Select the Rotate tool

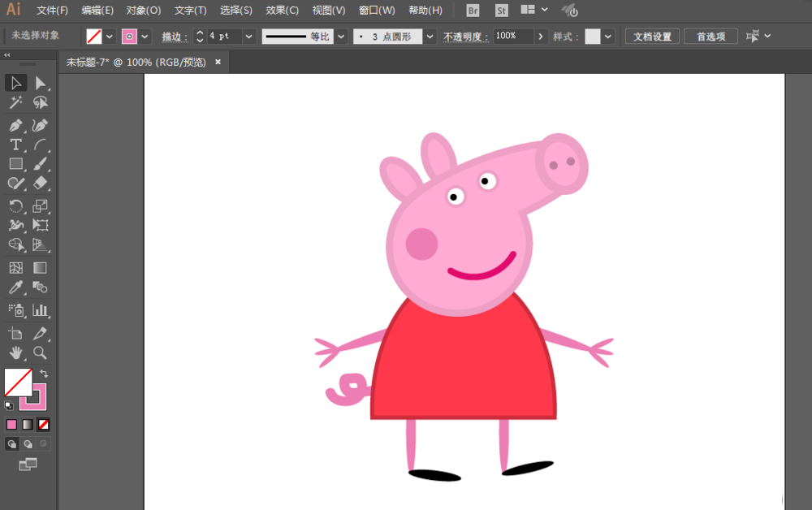(x=16, y=206)
